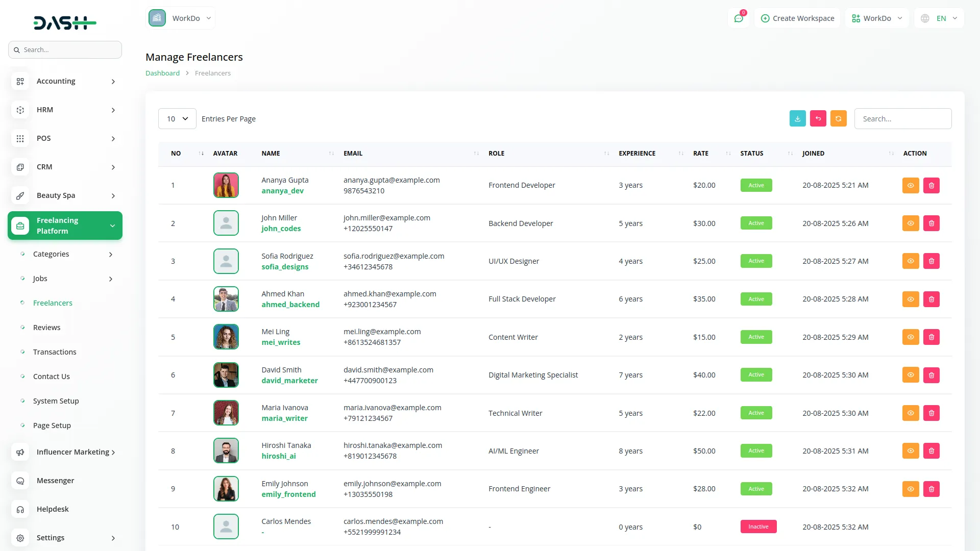Click the Inactive status badge for Carlos Mendes
The width and height of the screenshot is (980, 551).
758,527
